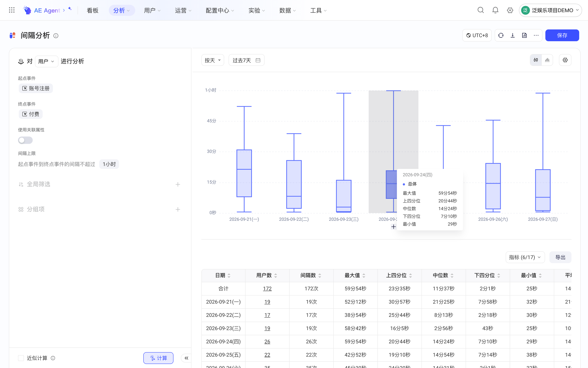
Task: Open the 合计 user count 172 link
Action: (x=267, y=288)
